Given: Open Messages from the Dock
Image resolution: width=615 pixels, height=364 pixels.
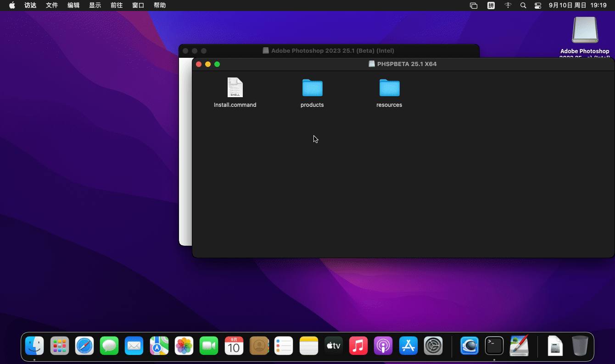Looking at the screenshot, I should 109,346.
